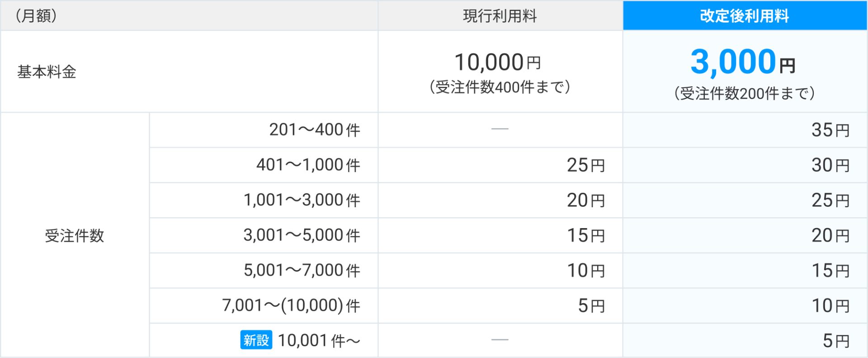
Task: Click the 受注件数 row group label
Action: (75, 236)
